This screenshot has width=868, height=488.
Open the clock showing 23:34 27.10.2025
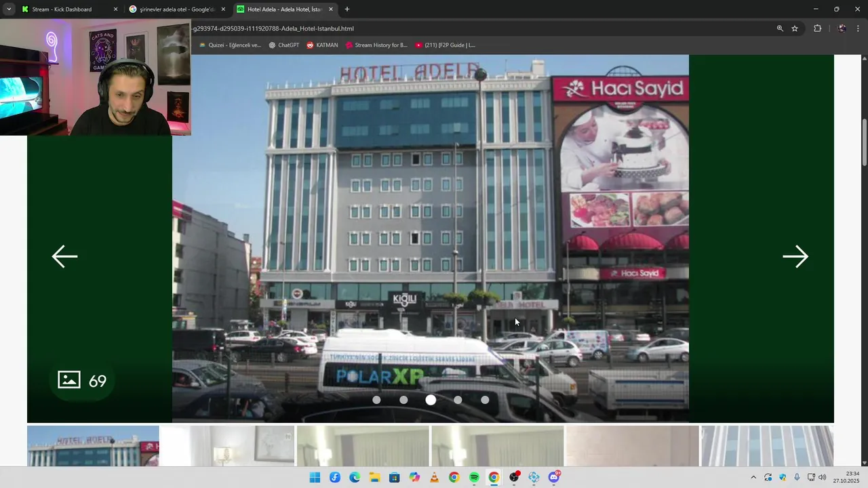(x=847, y=477)
